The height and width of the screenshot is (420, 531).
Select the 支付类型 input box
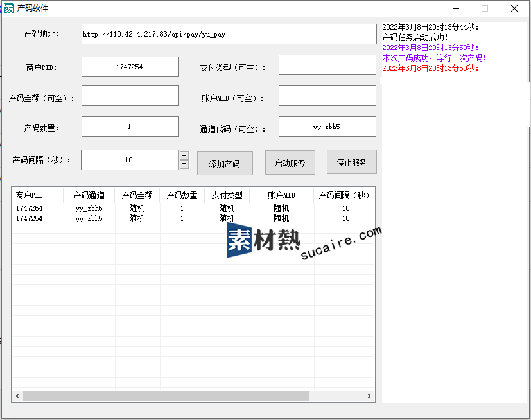coord(327,66)
